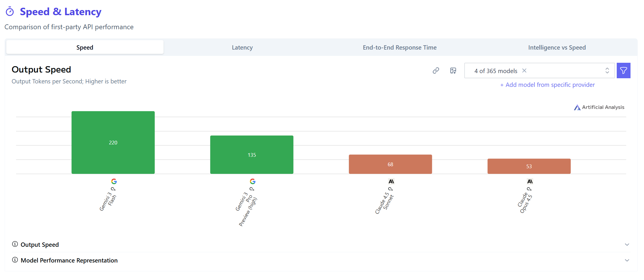This screenshot has width=644, height=280.
Task: Click the Artificial Analysis logo watermark
Action: click(x=599, y=107)
